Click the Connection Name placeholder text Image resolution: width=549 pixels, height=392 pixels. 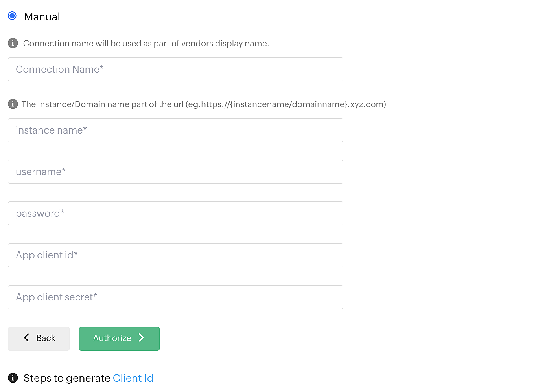(x=59, y=69)
